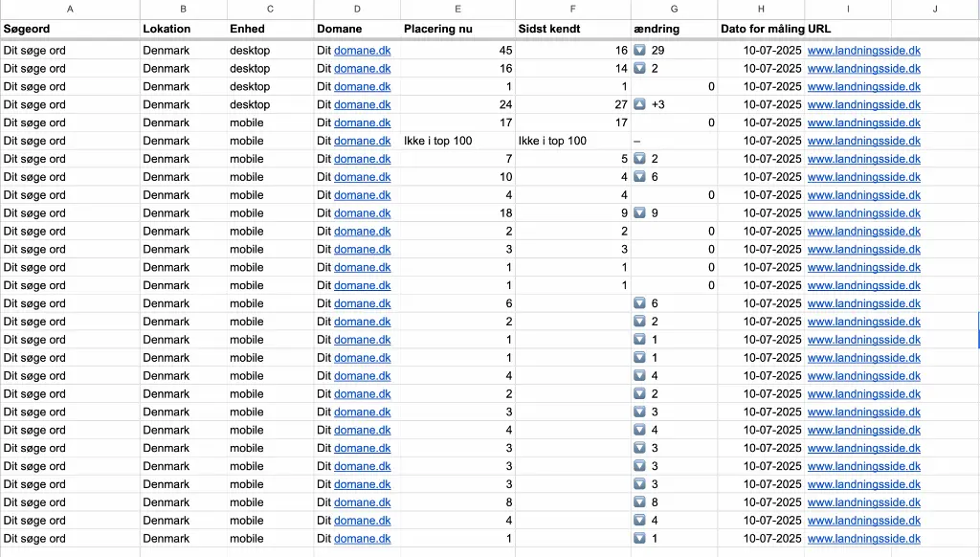Open www.landningsside.dk link in row with placement 10
Viewport: 980px width, 557px height.
(x=864, y=177)
